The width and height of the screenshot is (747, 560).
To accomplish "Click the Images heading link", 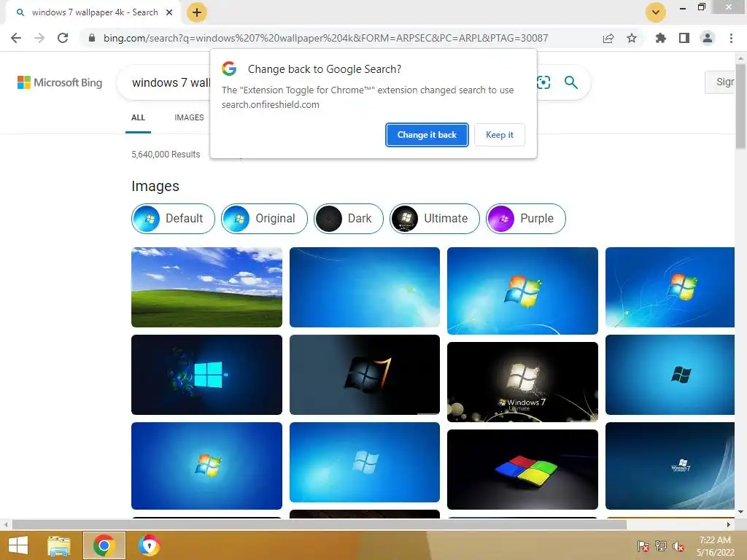I will [155, 186].
